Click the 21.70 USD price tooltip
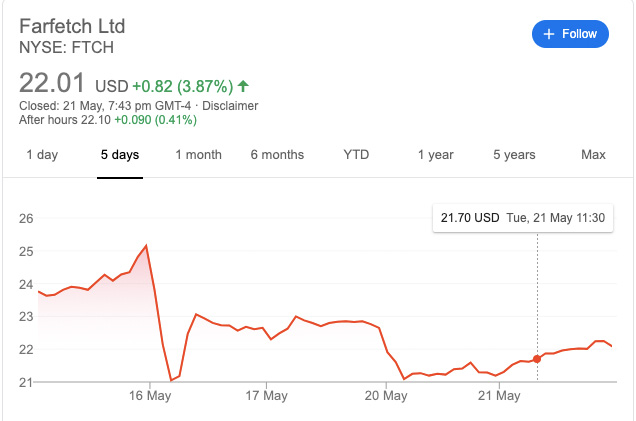The height and width of the screenshot is (421, 636). (523, 217)
